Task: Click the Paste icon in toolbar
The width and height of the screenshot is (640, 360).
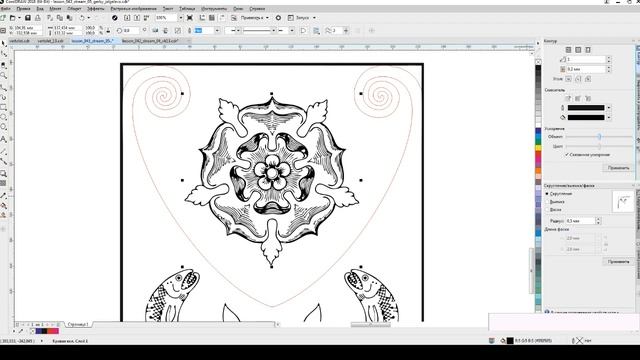Action: (x=70, y=18)
